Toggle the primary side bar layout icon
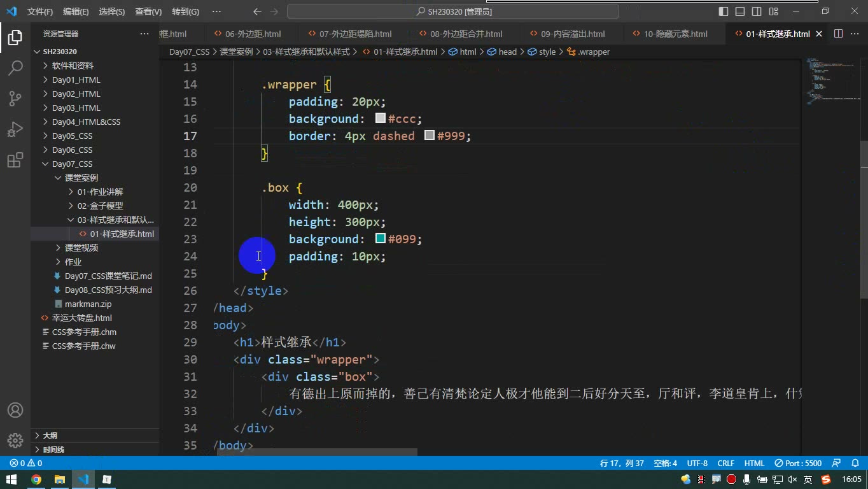This screenshot has width=868, height=489. 724,11
